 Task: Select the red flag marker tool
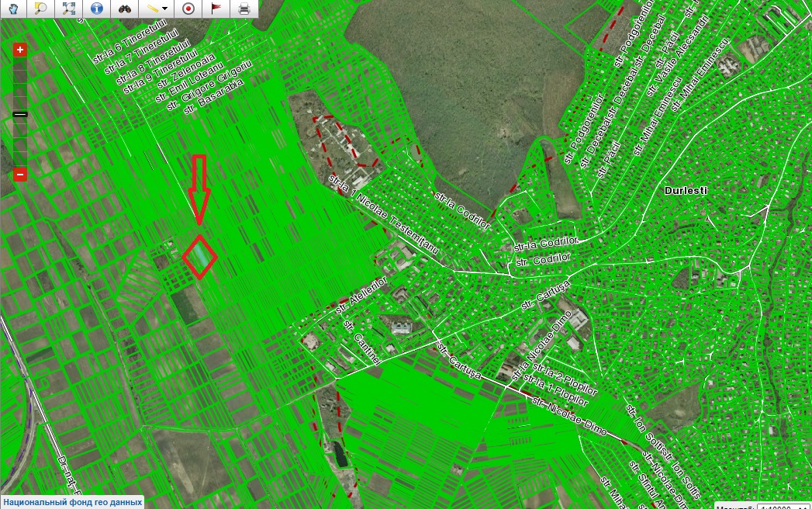(x=216, y=9)
